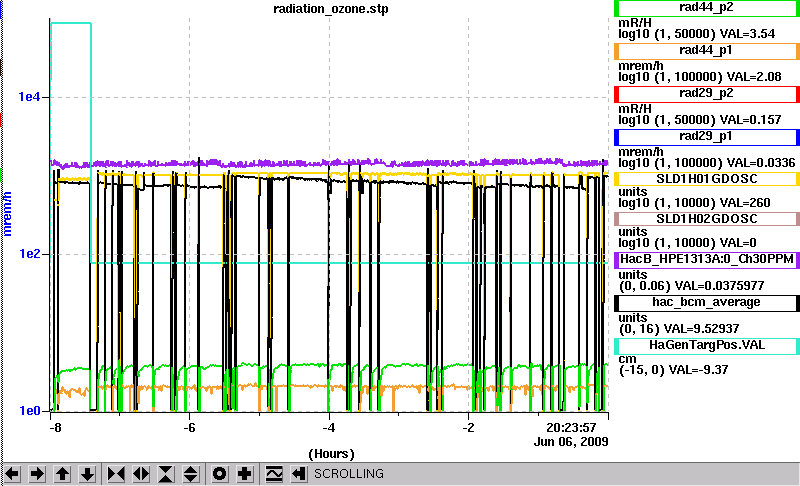Click the 1e4 y-axis label
Image resolution: width=800 pixels, height=486 pixels.
coord(30,96)
